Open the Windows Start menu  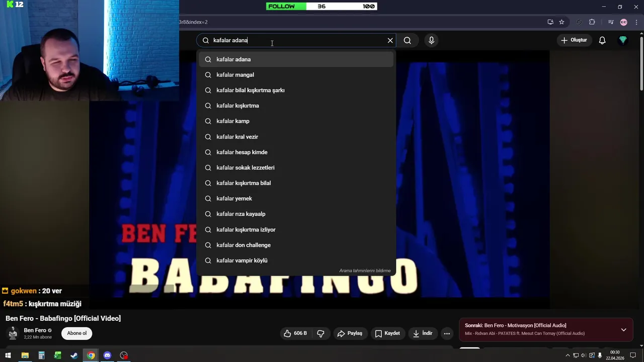(8, 355)
